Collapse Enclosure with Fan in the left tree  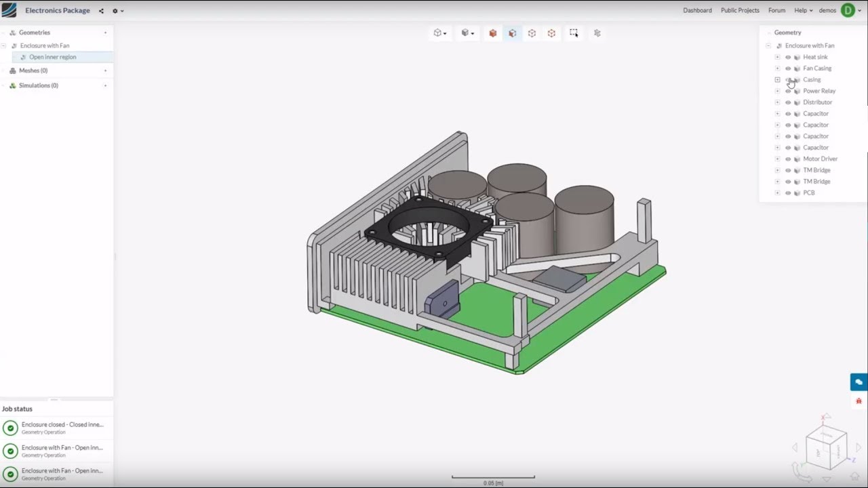pos(4,46)
